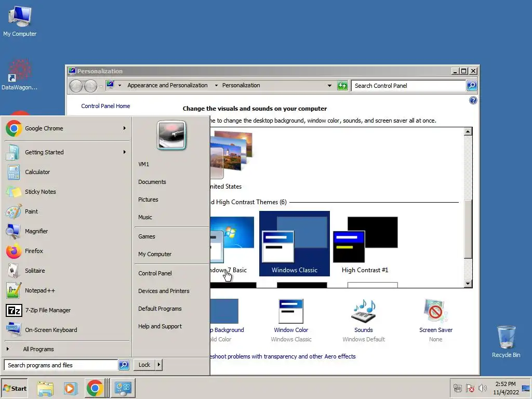The image size is (532, 399).
Task: Open Screen Saver settings icon
Action: (436, 311)
